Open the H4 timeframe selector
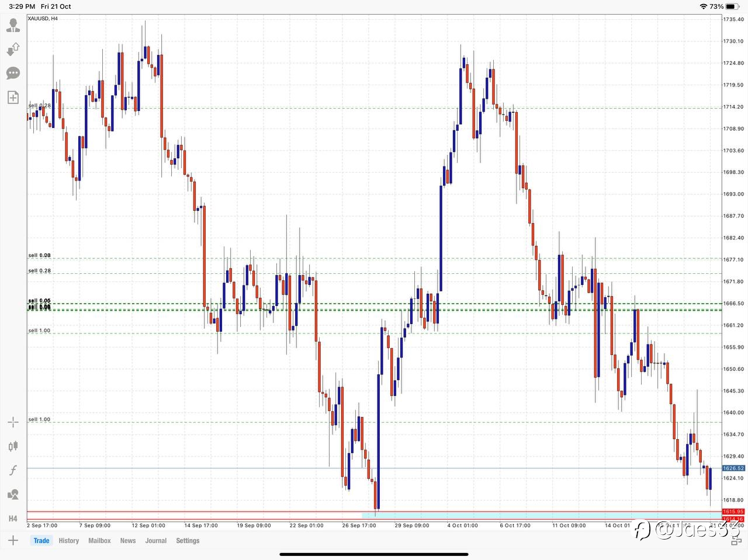This screenshot has height=560, width=748. tap(13, 519)
